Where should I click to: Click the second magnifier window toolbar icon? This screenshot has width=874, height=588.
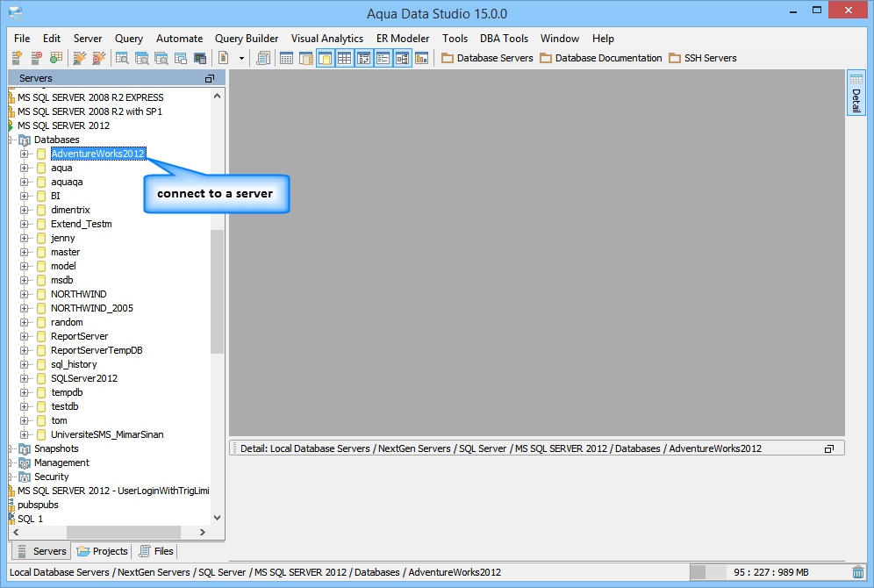click(141, 58)
